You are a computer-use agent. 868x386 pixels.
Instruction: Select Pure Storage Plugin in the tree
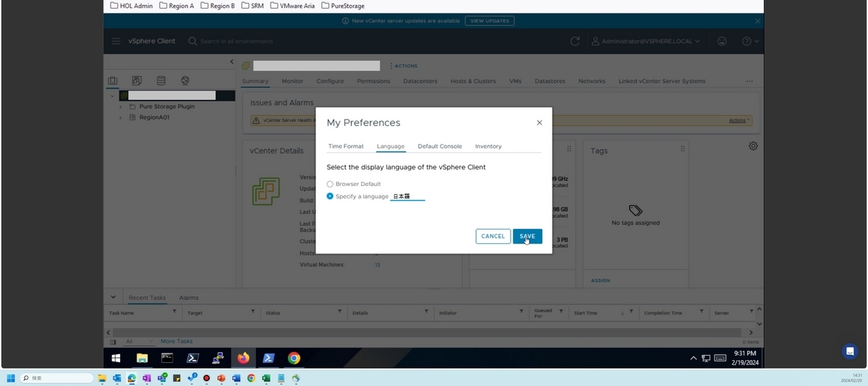167,106
